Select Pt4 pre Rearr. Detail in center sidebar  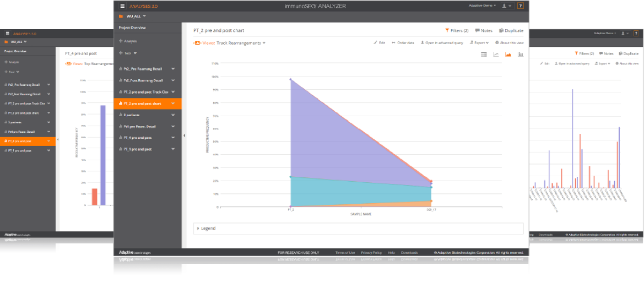pos(139,126)
